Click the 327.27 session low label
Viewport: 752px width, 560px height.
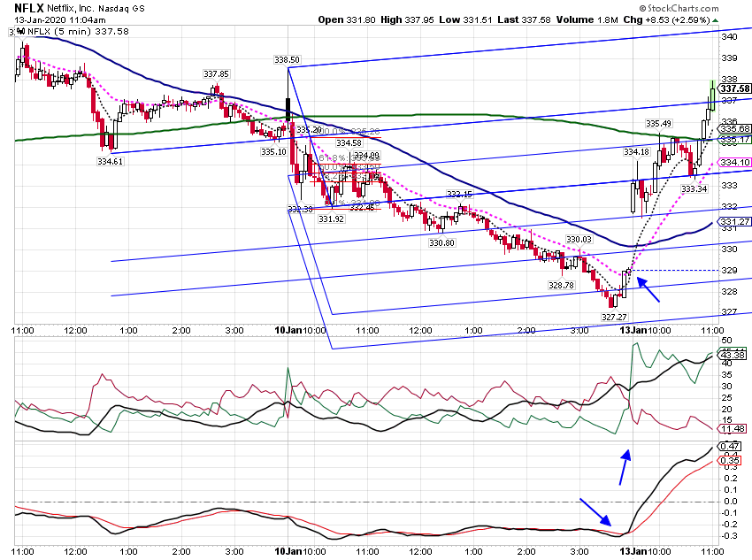(614, 317)
